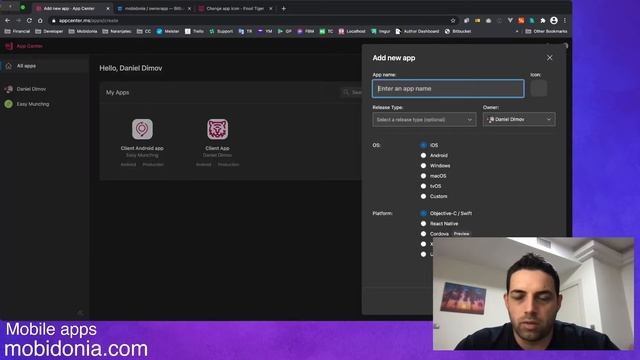Select the tvOS option
The image size is (640, 360).
[x=423, y=186]
